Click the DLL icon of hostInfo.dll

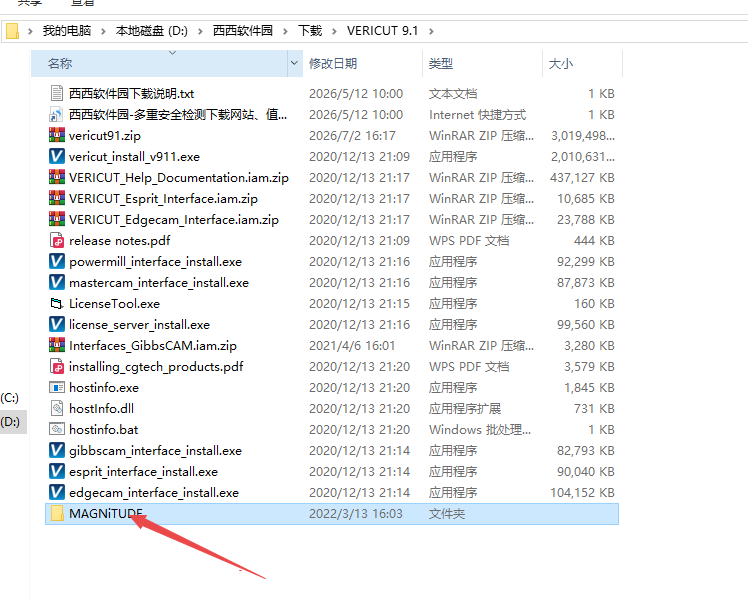(x=57, y=408)
